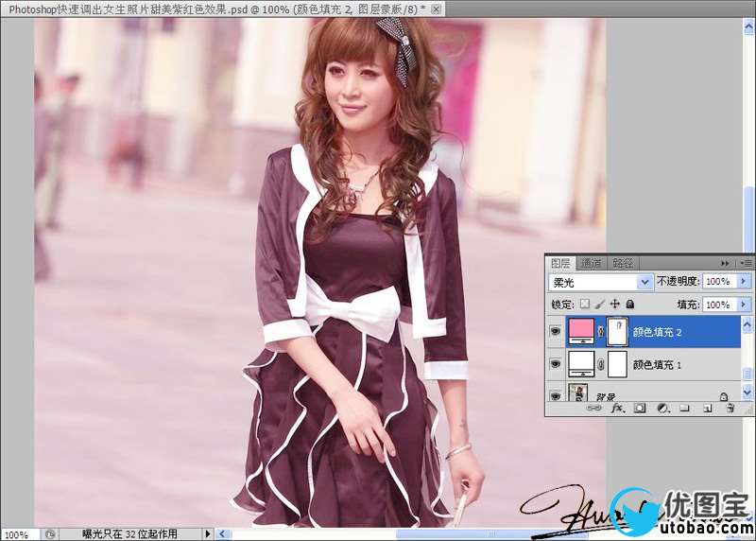Click the 填充 label
756x541 pixels.
pyautogui.click(x=688, y=305)
